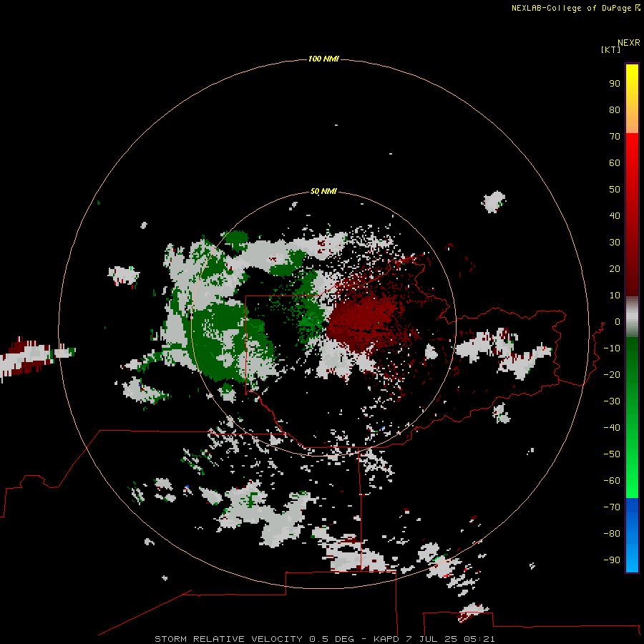Click the -50 value on the velocity scale
The height and width of the screenshot is (644, 644).
click(x=612, y=454)
